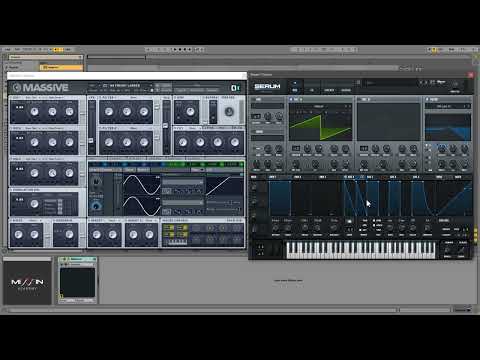Click the Massive logo in plugin header

coord(41,88)
